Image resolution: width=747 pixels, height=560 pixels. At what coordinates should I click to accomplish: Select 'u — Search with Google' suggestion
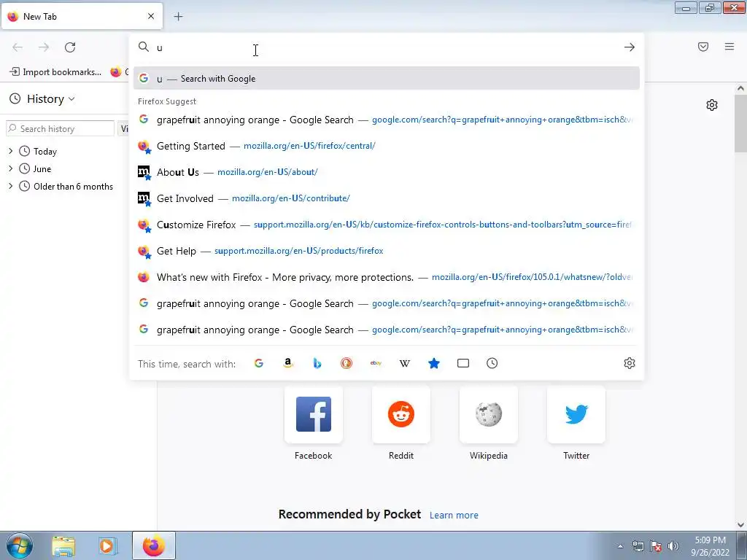[387, 79]
